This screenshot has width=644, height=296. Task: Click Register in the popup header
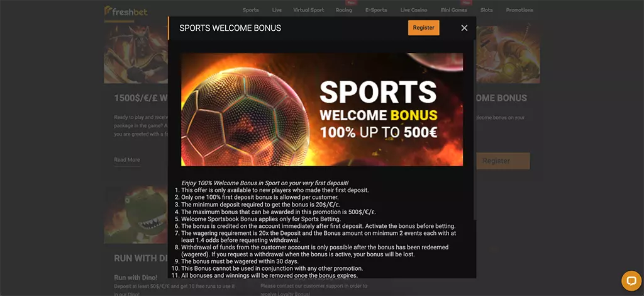click(x=423, y=28)
